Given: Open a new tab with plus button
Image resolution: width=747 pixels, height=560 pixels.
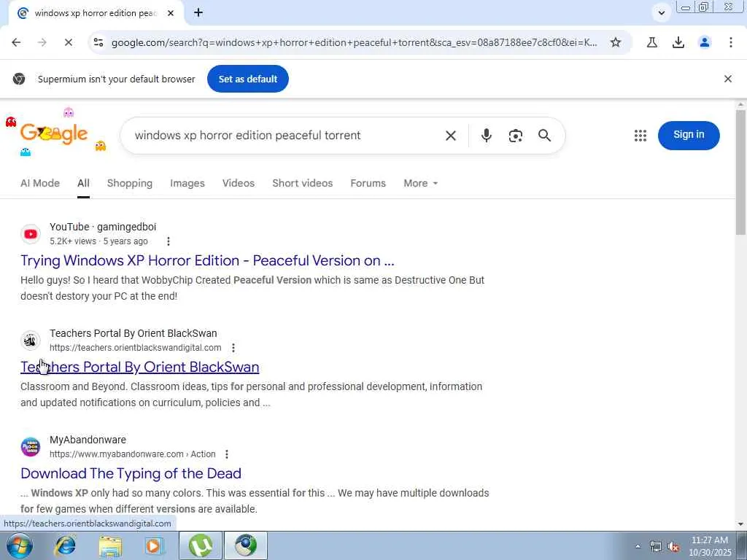Looking at the screenshot, I should [x=198, y=13].
